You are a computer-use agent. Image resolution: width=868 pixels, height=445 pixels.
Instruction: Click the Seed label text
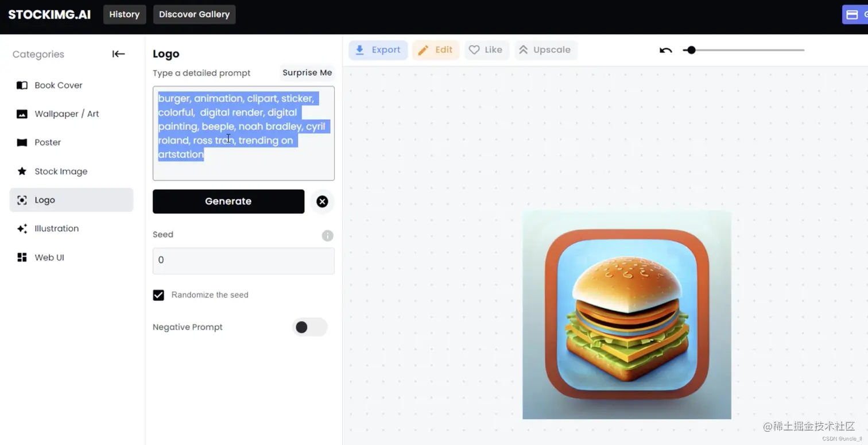pyautogui.click(x=163, y=235)
